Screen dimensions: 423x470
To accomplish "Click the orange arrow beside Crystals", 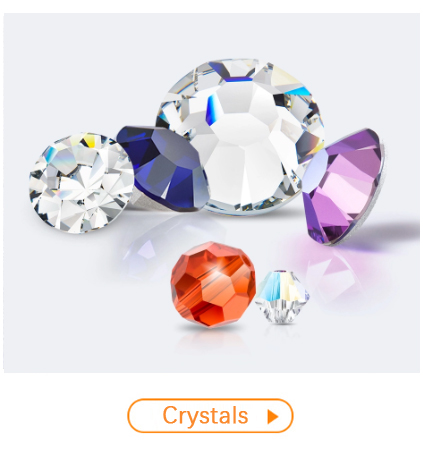I will (x=273, y=417).
